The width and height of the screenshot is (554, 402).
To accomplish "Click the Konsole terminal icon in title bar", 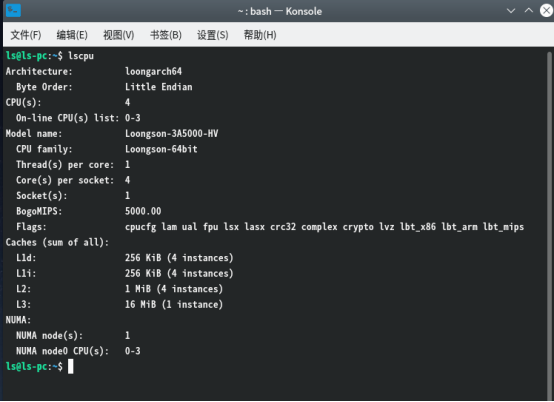I will coord(13,10).
